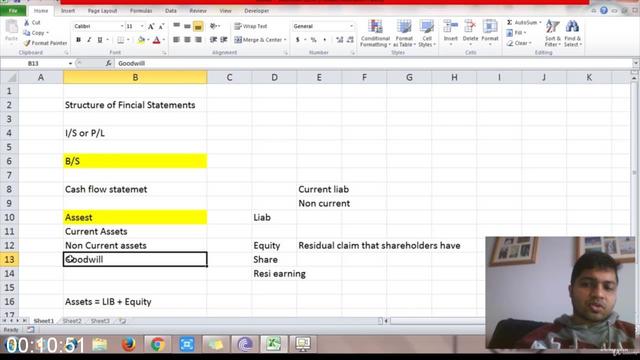Click the Copy icon
The height and width of the screenshot is (360, 640).
(x=27, y=33)
